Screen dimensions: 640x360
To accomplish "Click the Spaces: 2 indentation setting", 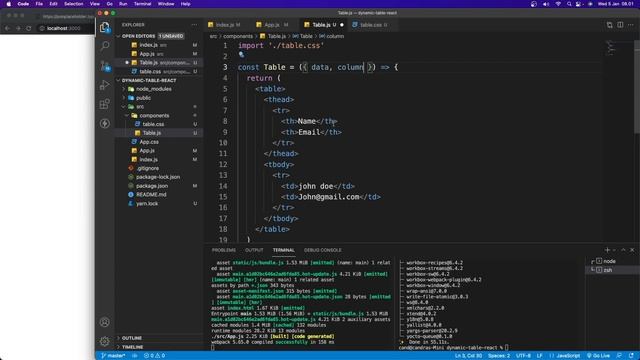I will pos(499,356).
